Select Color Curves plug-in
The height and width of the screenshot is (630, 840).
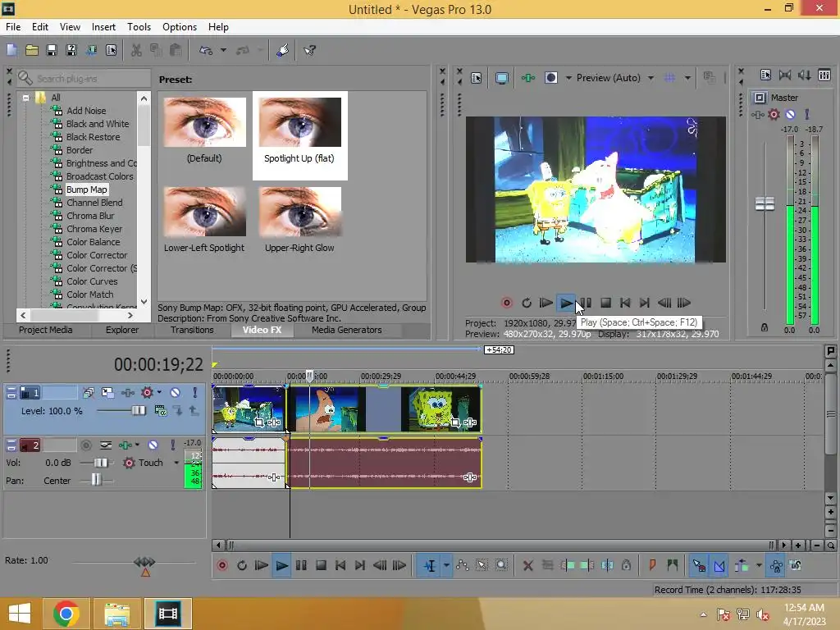pyautogui.click(x=92, y=281)
